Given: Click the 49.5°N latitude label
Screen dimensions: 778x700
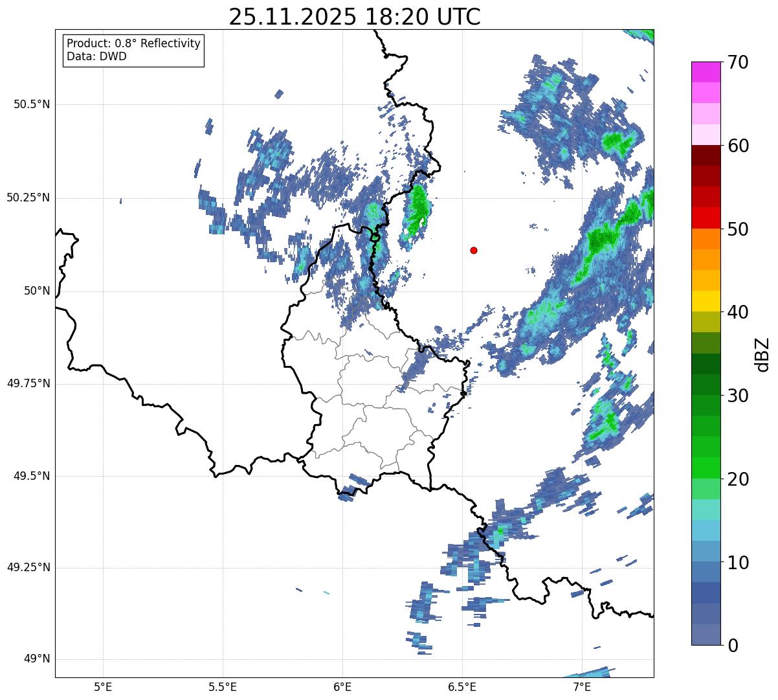Looking at the screenshot, I should 32,476.
